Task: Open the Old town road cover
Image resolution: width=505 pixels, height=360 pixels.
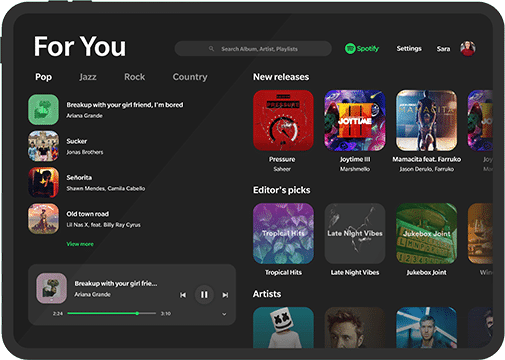Action: tap(43, 219)
